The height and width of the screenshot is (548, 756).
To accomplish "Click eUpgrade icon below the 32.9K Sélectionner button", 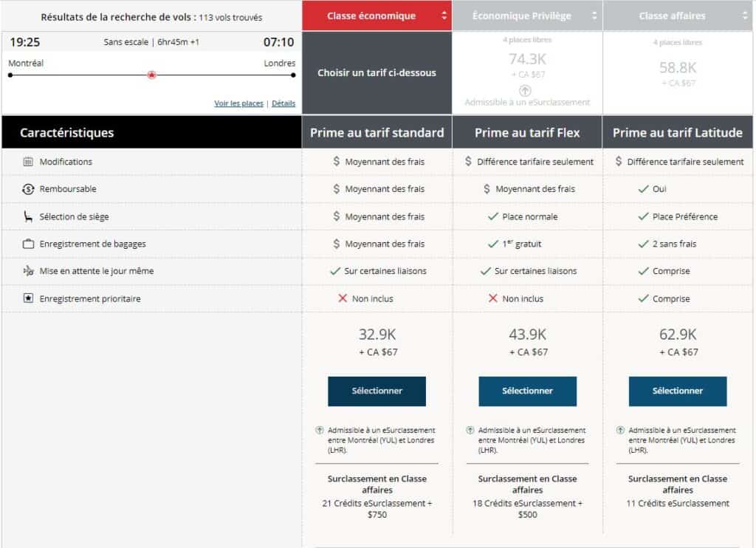I will 320,430.
